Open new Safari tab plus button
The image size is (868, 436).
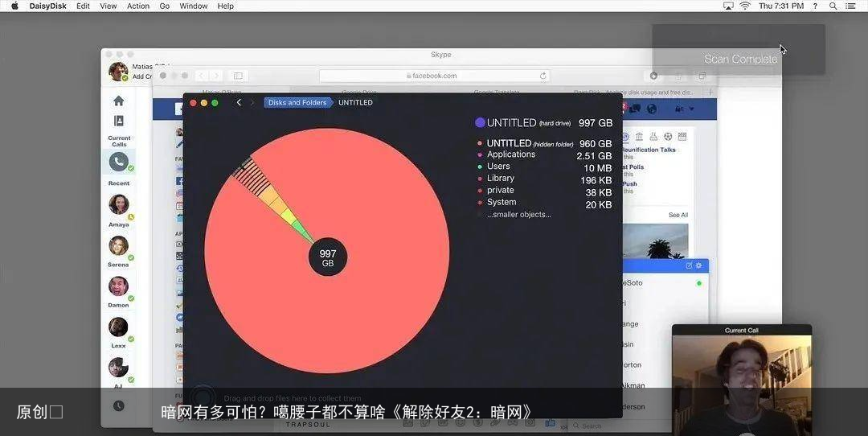710,92
